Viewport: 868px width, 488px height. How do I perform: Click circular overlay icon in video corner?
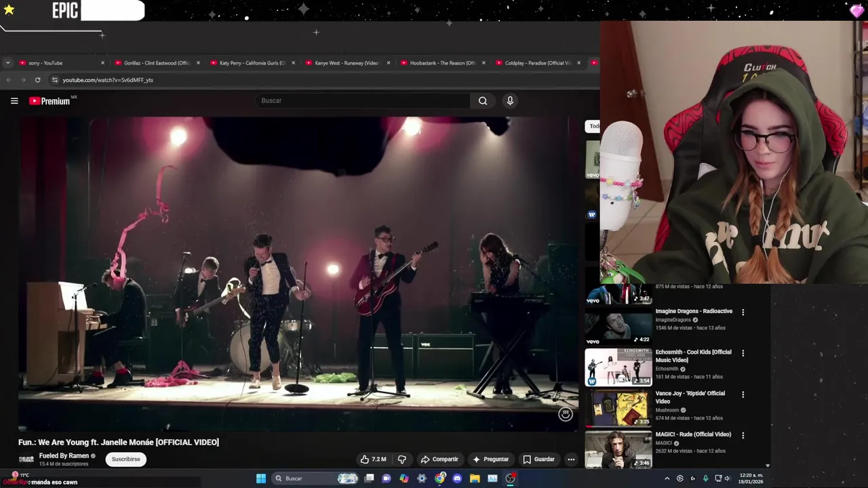[x=565, y=414]
